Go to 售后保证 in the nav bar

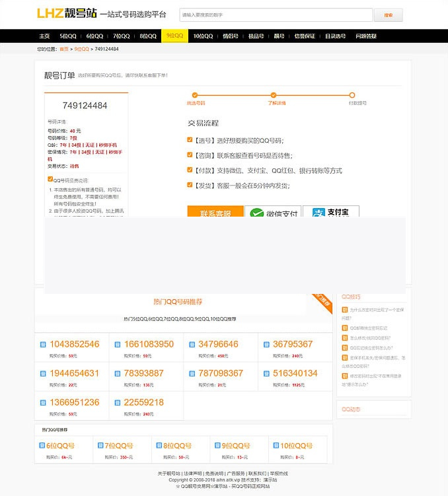click(305, 36)
